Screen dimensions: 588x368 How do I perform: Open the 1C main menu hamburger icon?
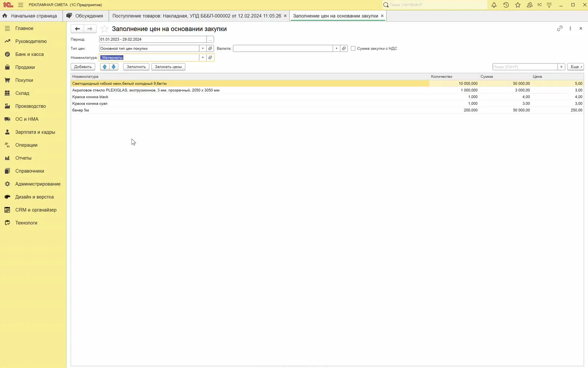(21, 5)
